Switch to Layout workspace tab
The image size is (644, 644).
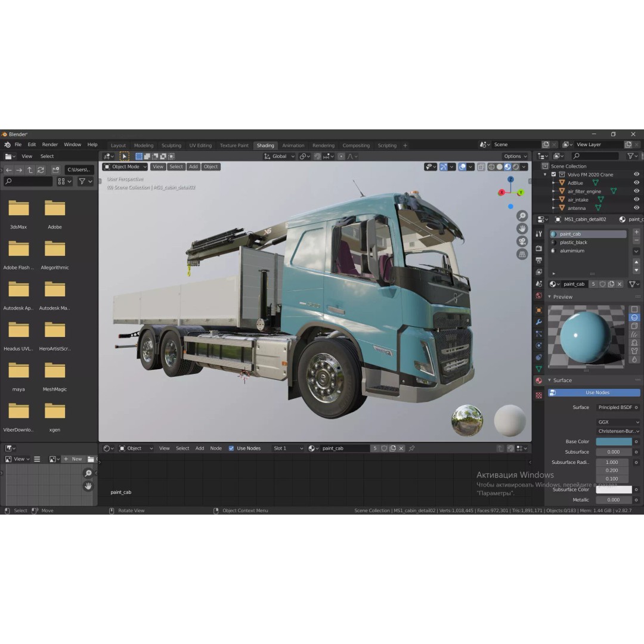click(x=118, y=145)
